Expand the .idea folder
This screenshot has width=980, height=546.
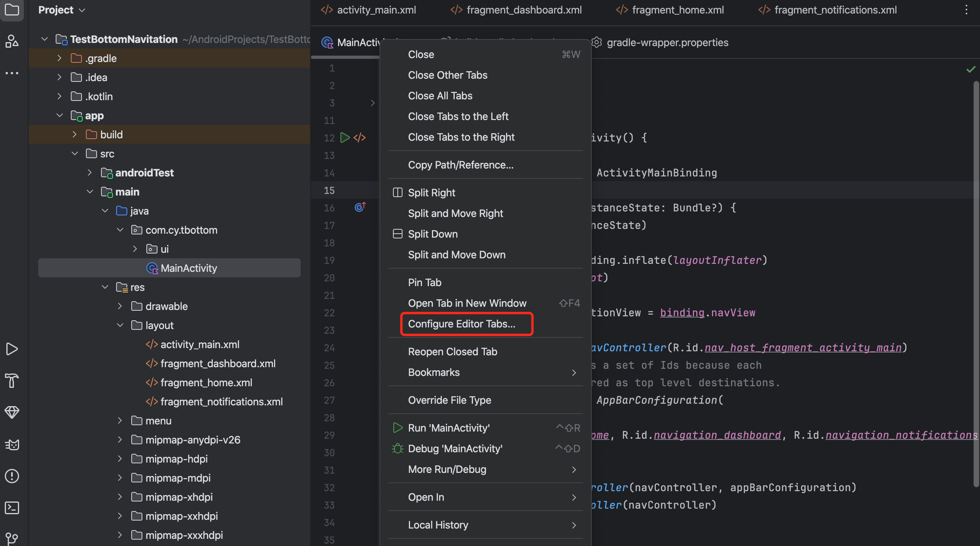[59, 77]
